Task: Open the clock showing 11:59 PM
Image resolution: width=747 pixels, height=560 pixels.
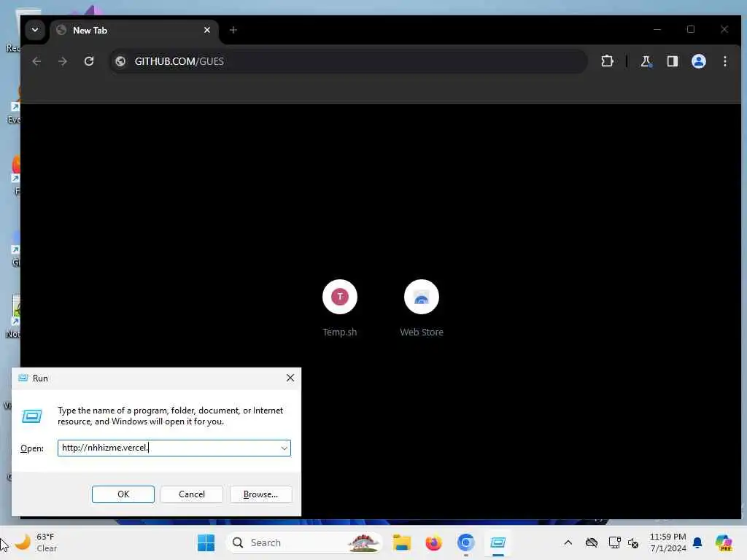Action: pyautogui.click(x=668, y=542)
